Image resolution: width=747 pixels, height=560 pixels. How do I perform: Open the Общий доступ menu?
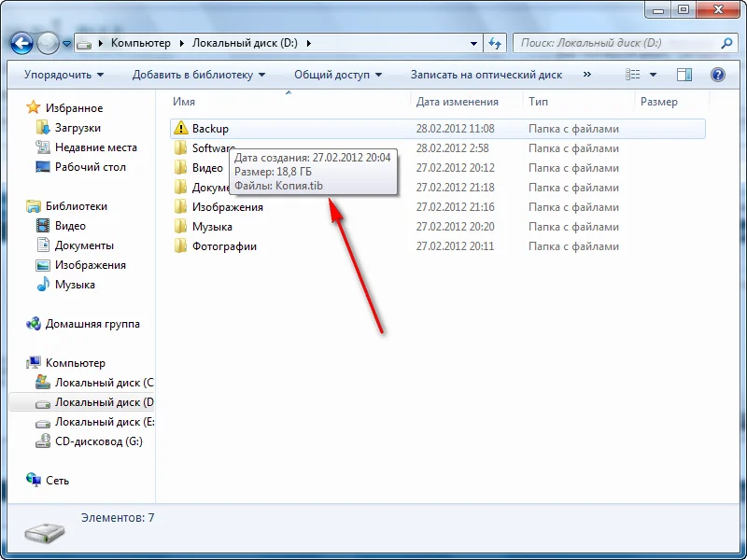[x=338, y=75]
